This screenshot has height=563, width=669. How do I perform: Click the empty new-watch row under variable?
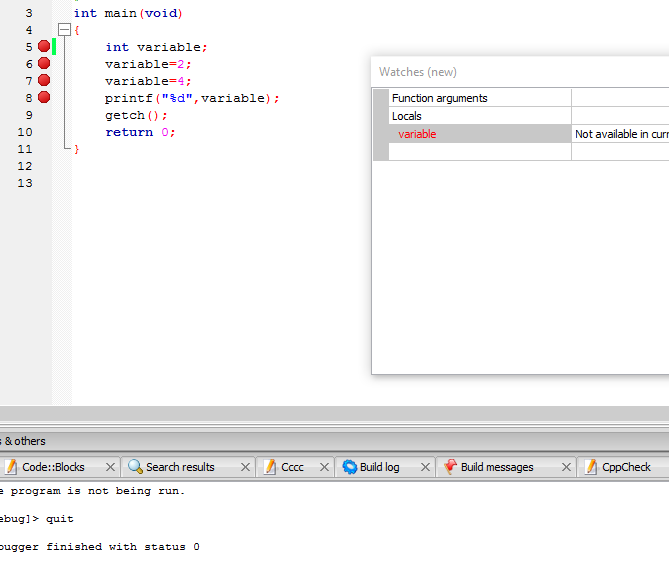point(479,152)
